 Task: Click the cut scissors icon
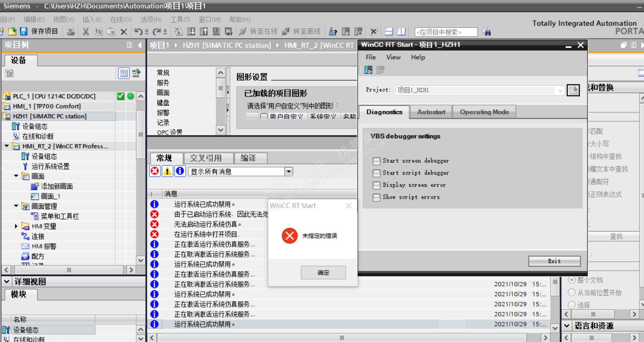pyautogui.click(x=86, y=32)
